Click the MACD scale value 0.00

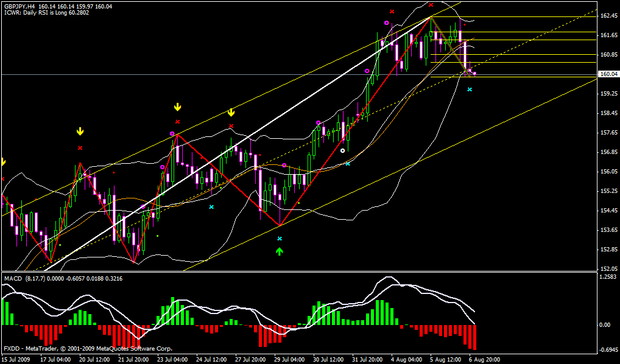tap(605, 325)
